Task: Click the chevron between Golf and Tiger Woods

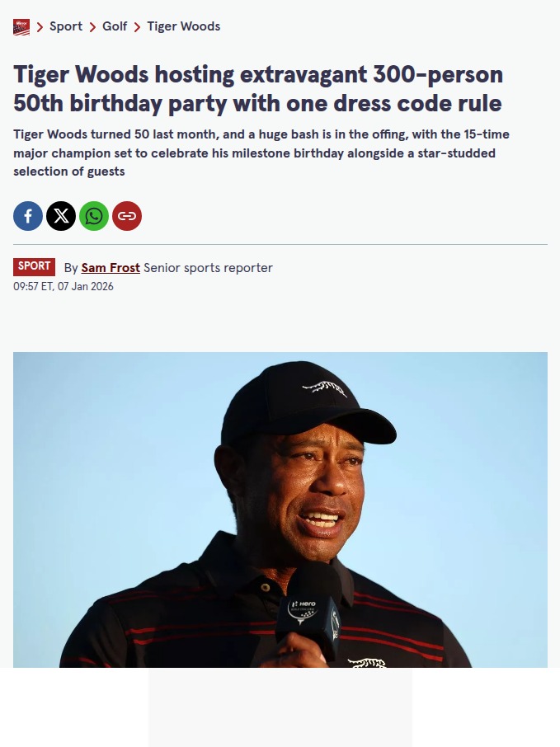Action: [x=137, y=27]
